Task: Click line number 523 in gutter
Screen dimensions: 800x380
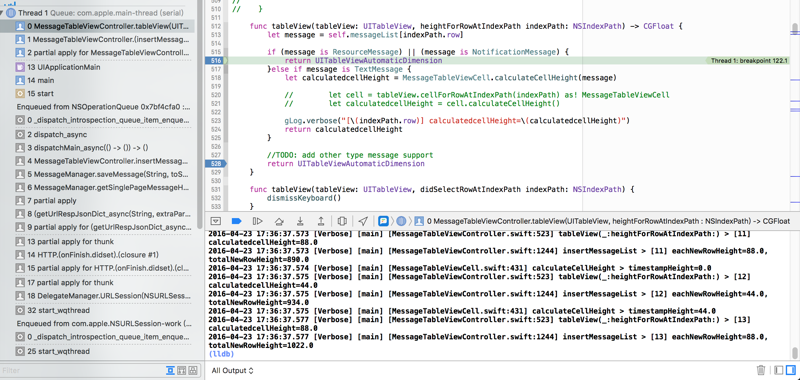Action: [x=216, y=121]
